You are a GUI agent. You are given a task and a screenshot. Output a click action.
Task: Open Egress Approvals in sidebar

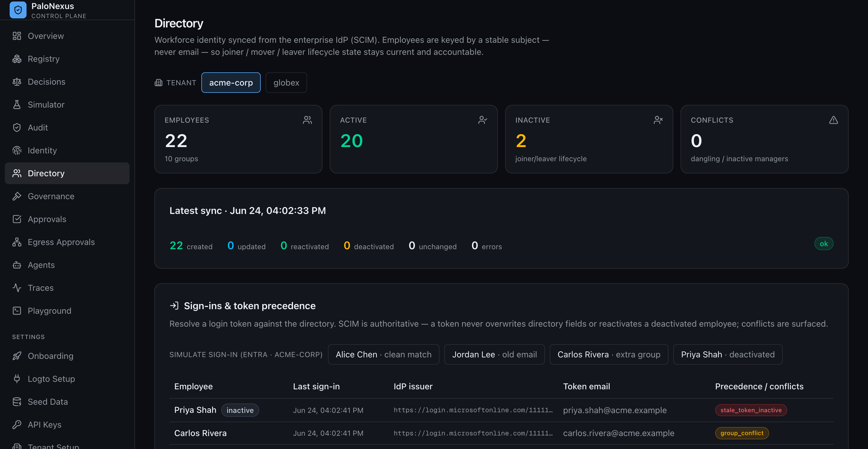pyautogui.click(x=67, y=242)
